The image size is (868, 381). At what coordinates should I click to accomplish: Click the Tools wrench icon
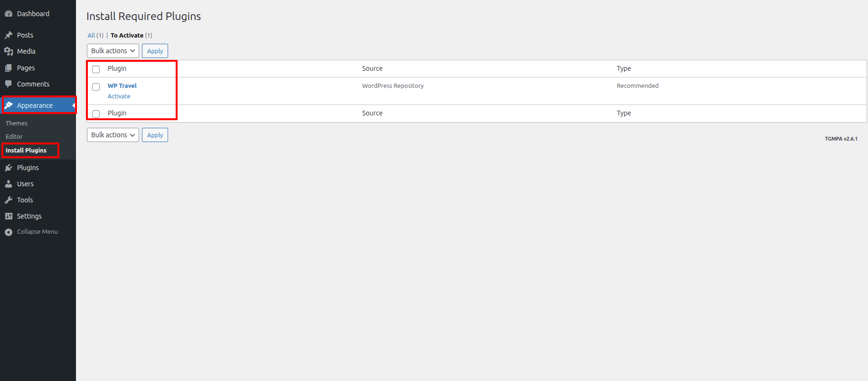[x=9, y=200]
